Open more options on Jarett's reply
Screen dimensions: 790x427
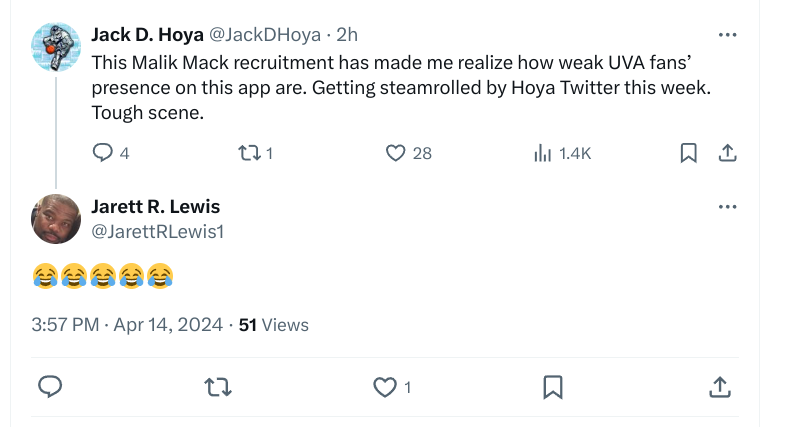point(728,207)
